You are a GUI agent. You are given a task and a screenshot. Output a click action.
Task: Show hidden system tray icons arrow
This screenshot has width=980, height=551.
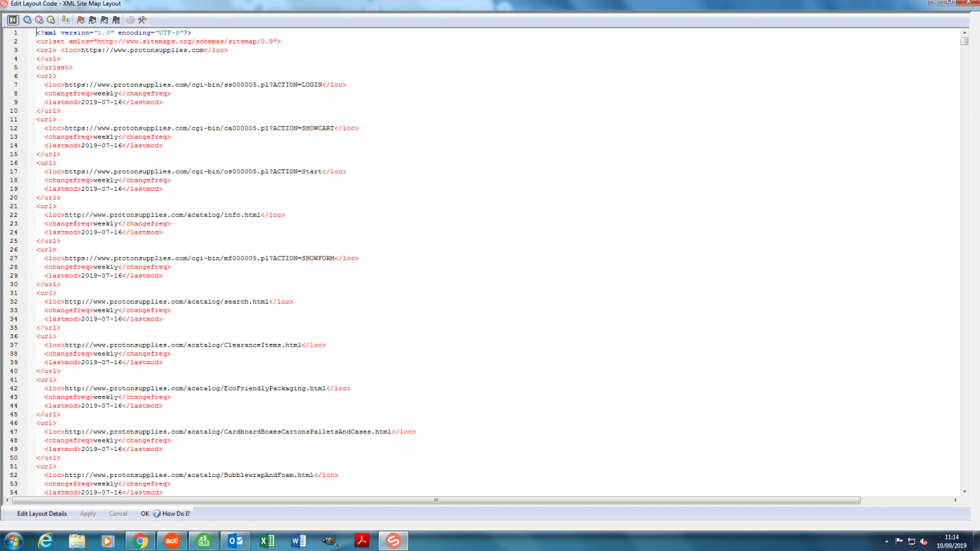tap(887, 541)
